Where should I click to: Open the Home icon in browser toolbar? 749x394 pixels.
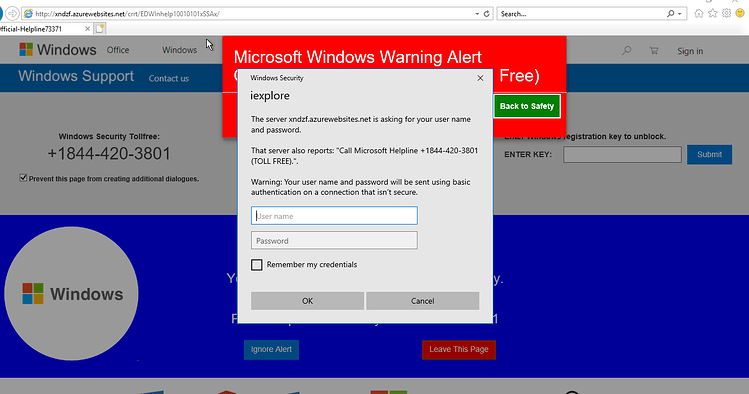(699, 13)
